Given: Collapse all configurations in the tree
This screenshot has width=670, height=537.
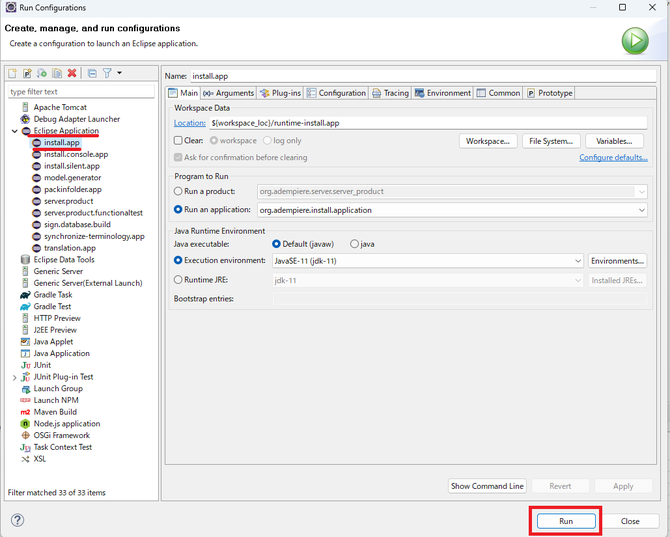Looking at the screenshot, I should 92,73.
